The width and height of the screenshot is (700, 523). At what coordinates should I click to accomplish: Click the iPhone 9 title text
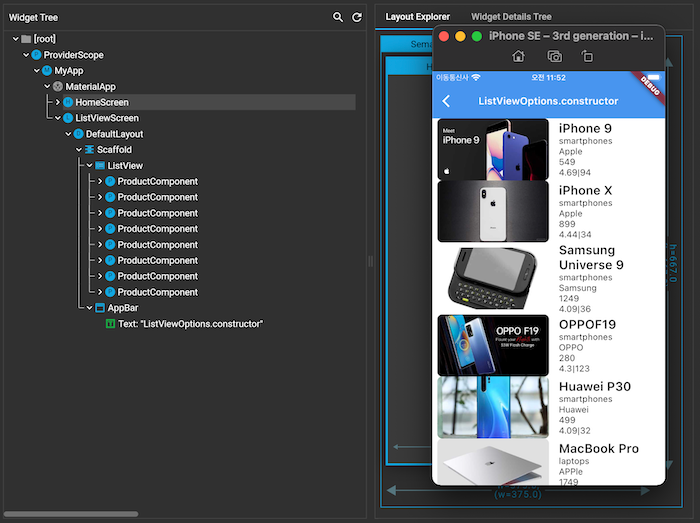pos(585,129)
